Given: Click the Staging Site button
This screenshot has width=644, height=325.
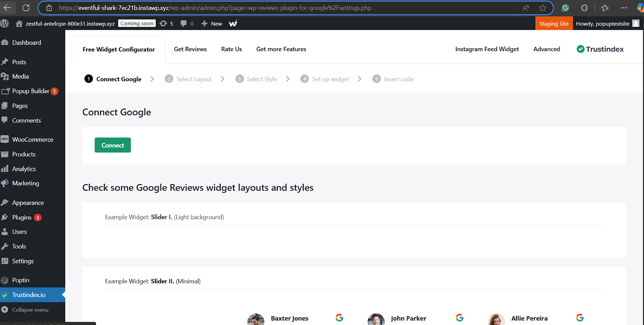Looking at the screenshot, I should pyautogui.click(x=554, y=24).
